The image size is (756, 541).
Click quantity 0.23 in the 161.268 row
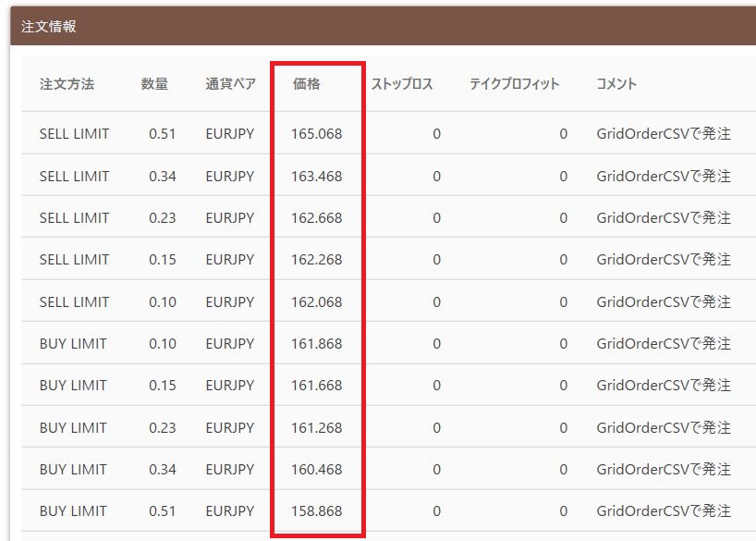(162, 427)
